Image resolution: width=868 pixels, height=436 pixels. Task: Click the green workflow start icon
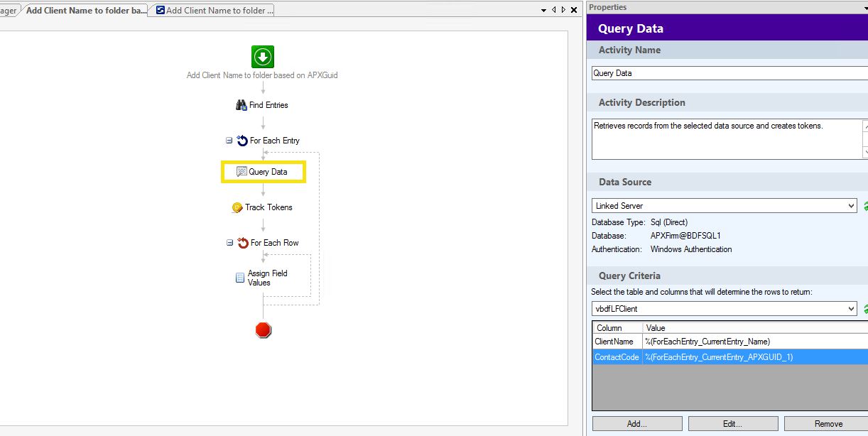click(x=262, y=57)
